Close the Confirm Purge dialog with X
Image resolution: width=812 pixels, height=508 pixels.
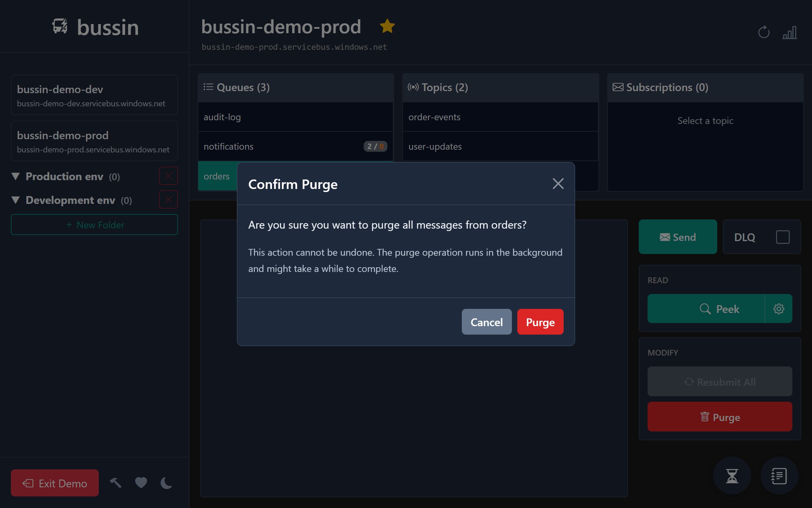[558, 184]
